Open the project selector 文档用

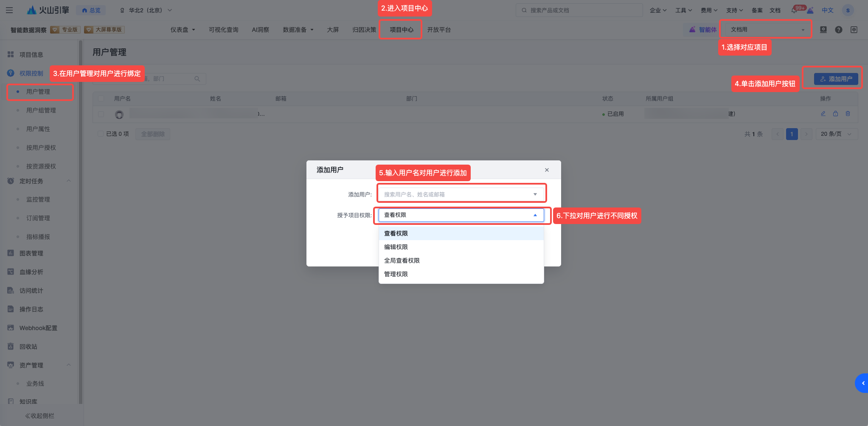click(767, 30)
